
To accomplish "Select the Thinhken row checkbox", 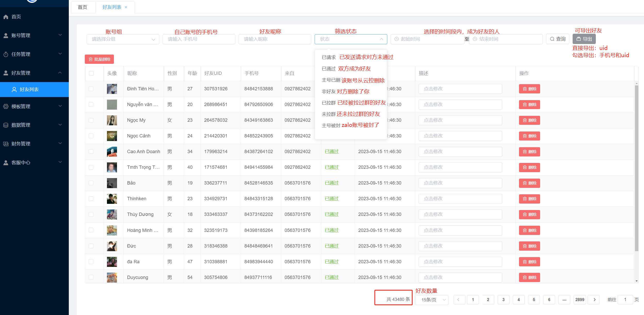I will [91, 199].
